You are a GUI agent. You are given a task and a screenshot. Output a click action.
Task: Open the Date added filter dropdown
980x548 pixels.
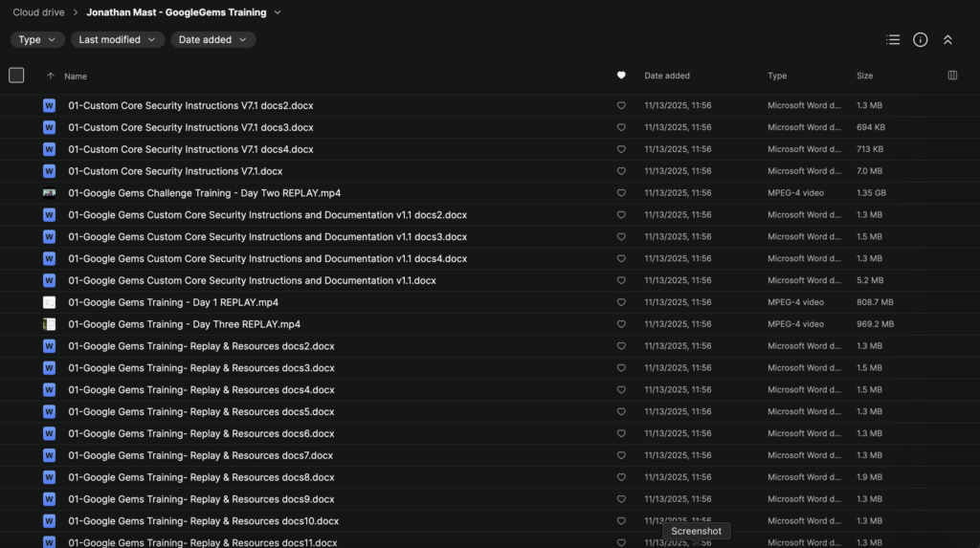coord(212,40)
